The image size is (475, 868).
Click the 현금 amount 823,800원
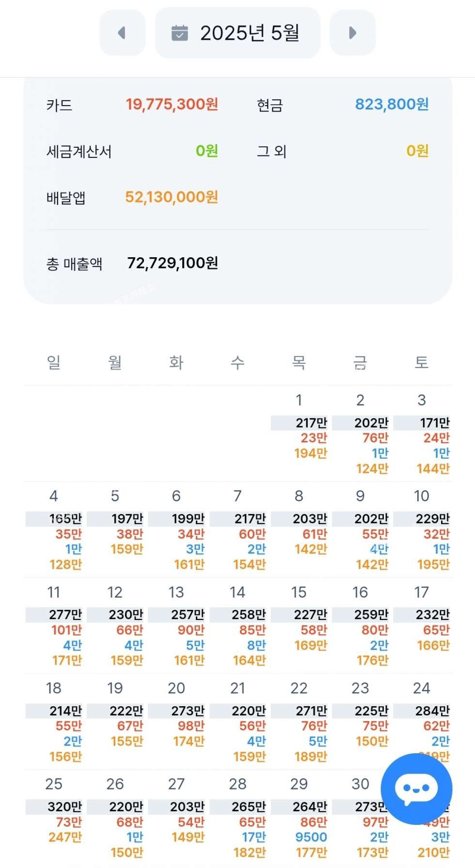(392, 104)
